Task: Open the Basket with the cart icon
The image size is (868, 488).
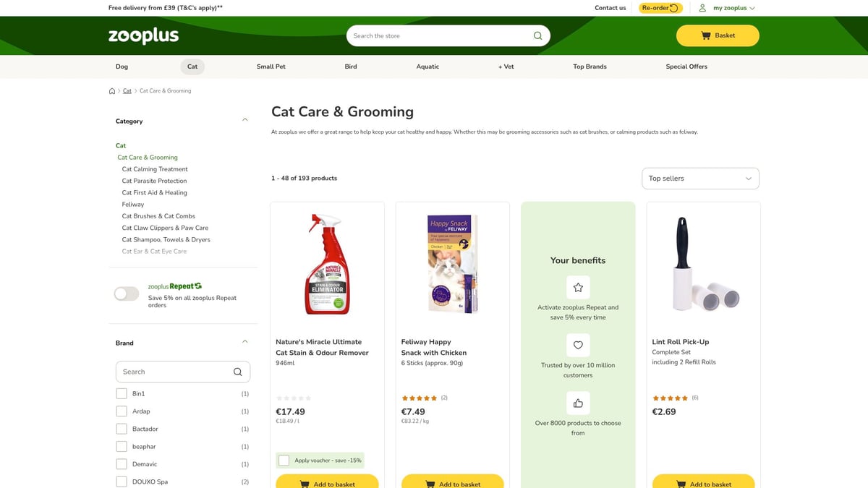Action: (705, 35)
